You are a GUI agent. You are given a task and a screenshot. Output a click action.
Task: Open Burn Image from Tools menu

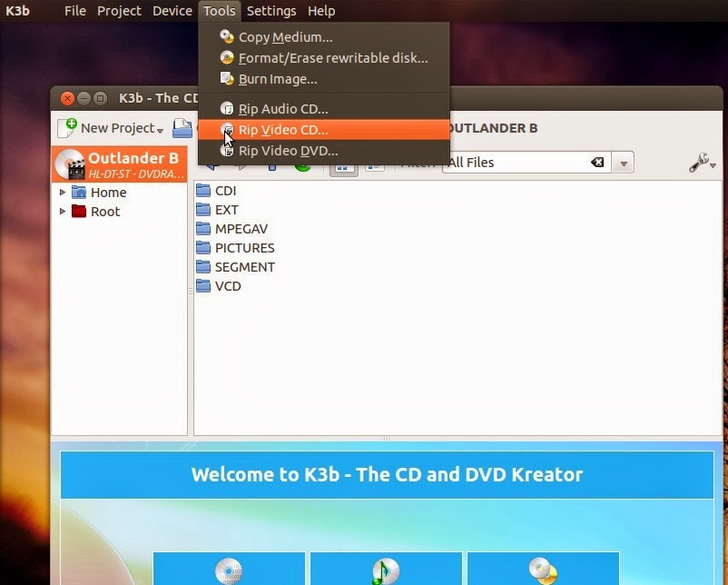coord(324,79)
